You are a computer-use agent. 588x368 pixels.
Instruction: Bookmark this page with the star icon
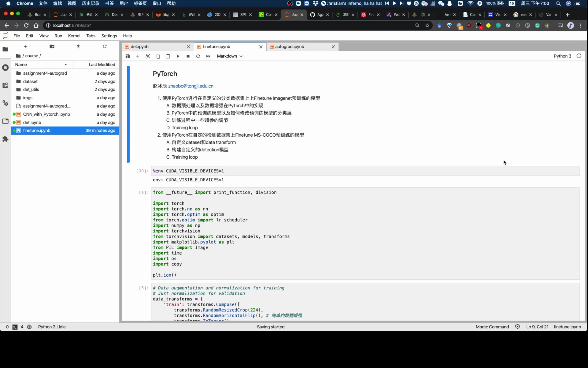(427, 25)
